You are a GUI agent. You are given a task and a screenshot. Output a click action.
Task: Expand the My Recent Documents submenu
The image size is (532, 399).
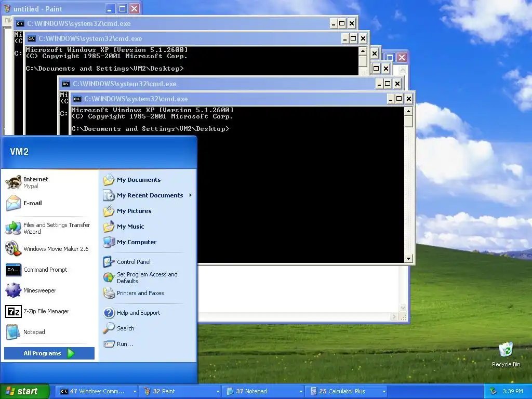(x=148, y=195)
